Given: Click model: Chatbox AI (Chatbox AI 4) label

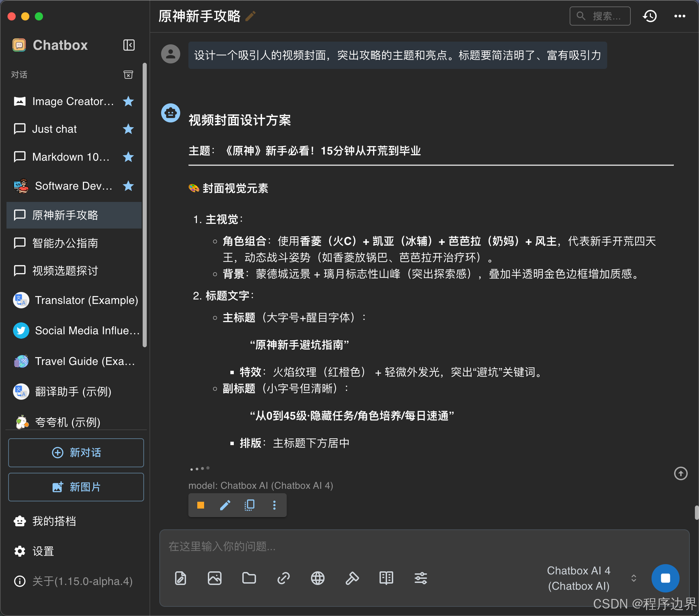Looking at the screenshot, I should tap(260, 485).
